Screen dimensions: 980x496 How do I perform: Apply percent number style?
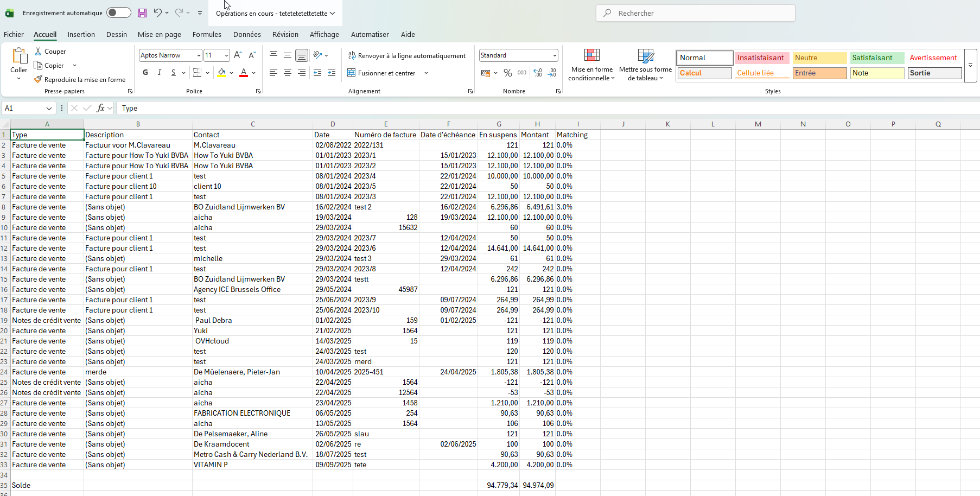508,73
